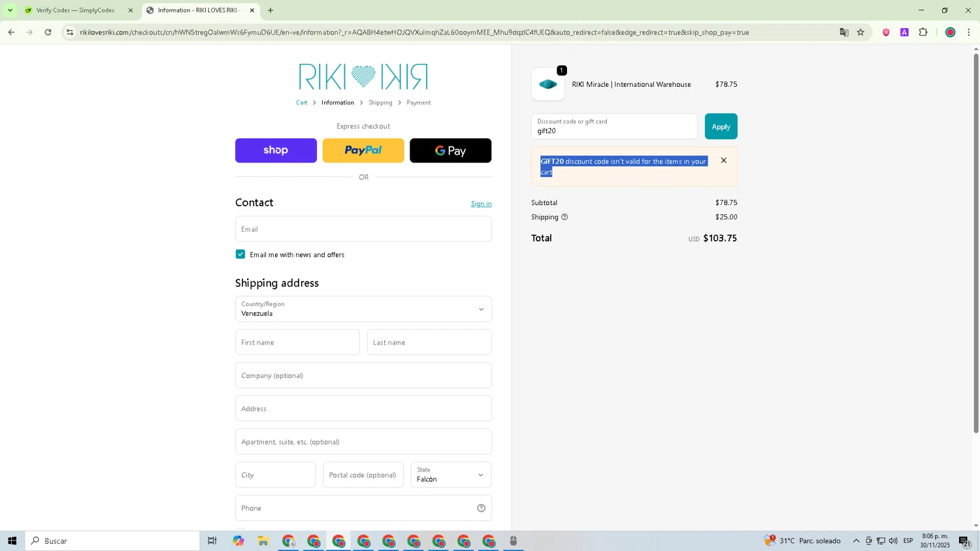This screenshot has width=980, height=551.
Task: Select the Information - RIKI LOVES RIKI tab
Action: (x=199, y=10)
